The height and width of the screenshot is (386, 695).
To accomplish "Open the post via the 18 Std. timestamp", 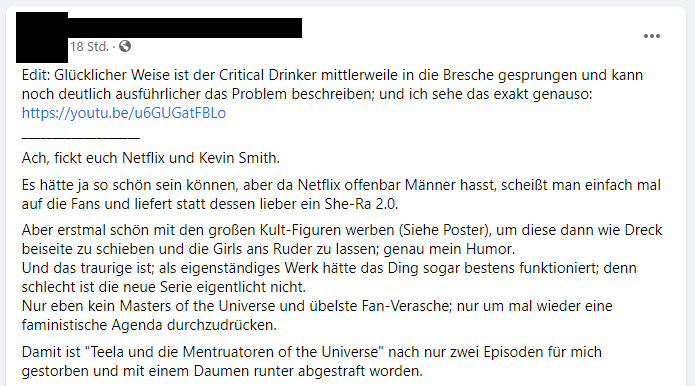I will pyautogui.click(x=89, y=47).
